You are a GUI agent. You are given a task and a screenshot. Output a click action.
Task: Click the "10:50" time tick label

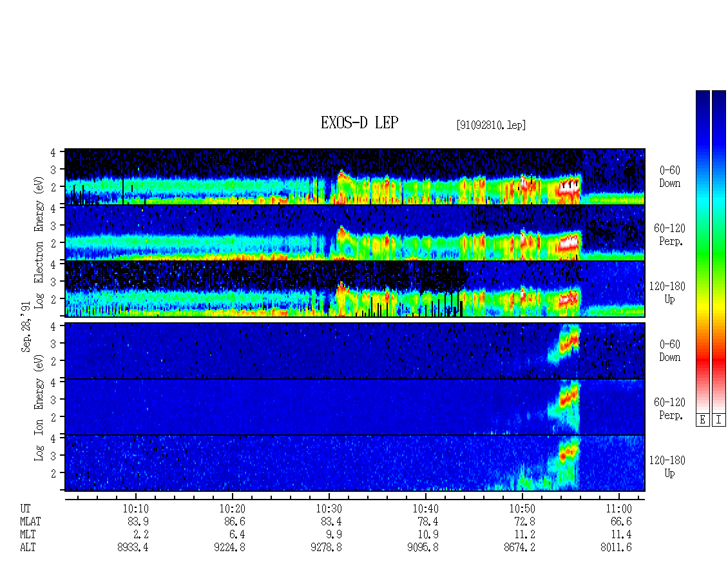click(x=522, y=509)
